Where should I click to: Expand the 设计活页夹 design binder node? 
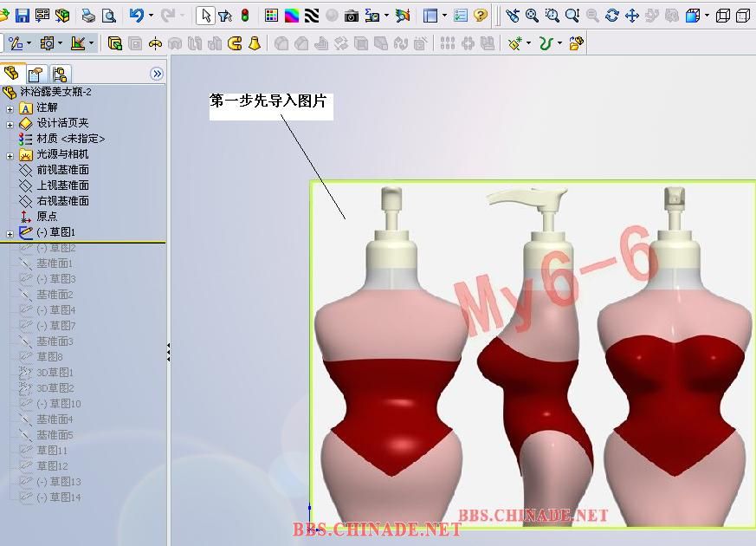point(10,125)
